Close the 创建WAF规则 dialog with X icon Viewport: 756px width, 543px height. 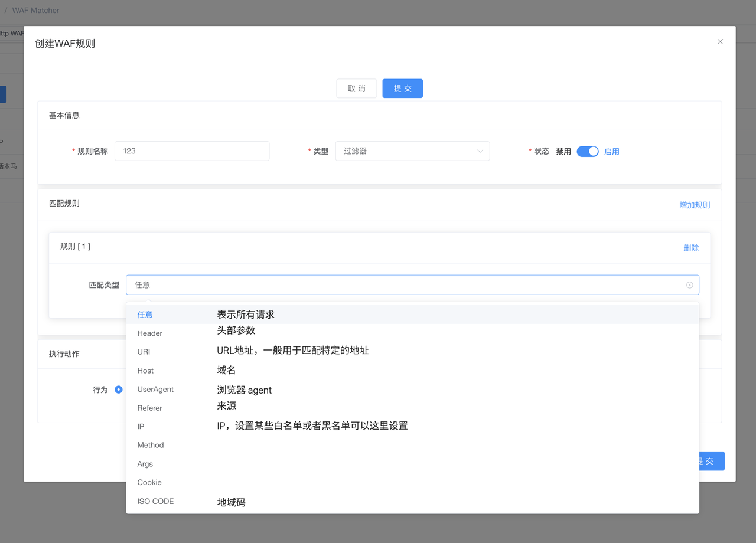pos(720,42)
